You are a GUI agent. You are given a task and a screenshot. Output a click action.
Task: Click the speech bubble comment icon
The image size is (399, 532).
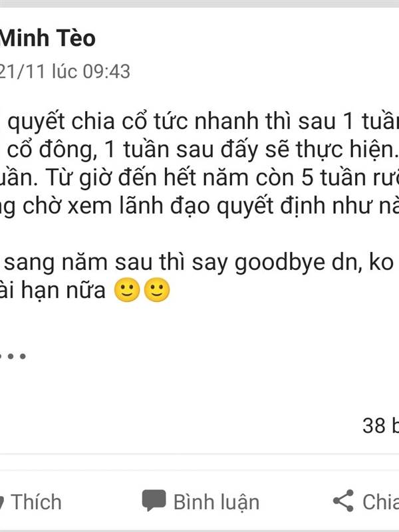pos(154,500)
